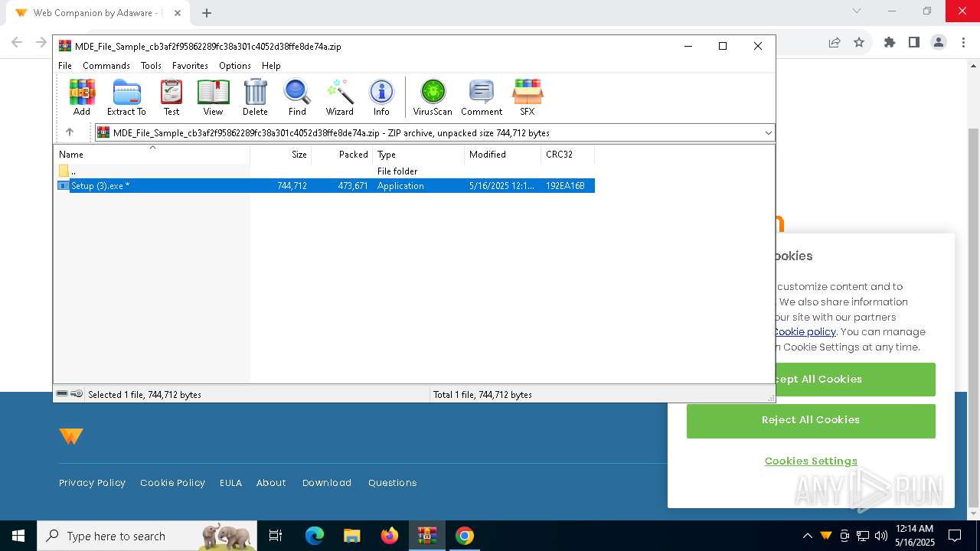
Task: Click the Delete trash can icon
Action: tap(255, 97)
